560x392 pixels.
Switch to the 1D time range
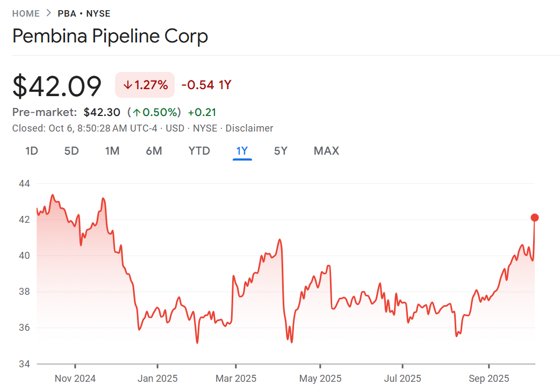[x=32, y=151]
